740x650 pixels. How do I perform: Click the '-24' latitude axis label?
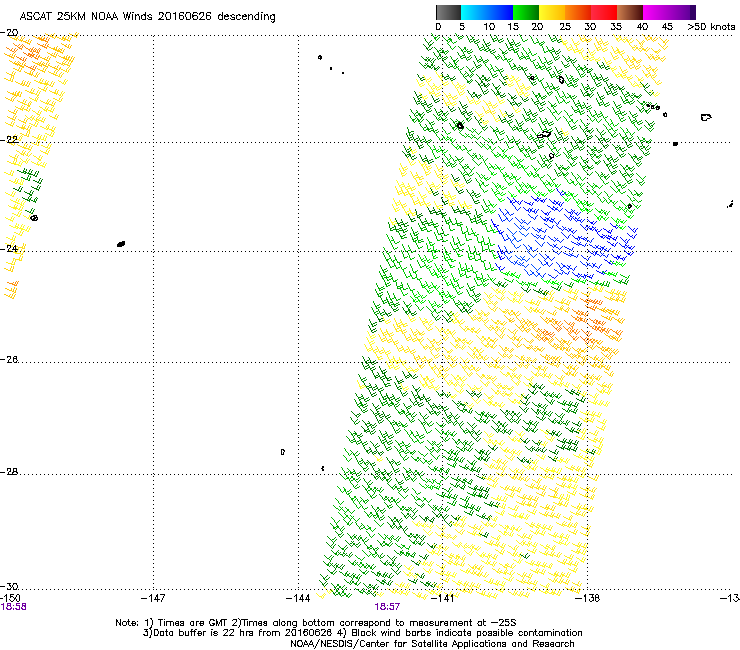(x=9, y=248)
